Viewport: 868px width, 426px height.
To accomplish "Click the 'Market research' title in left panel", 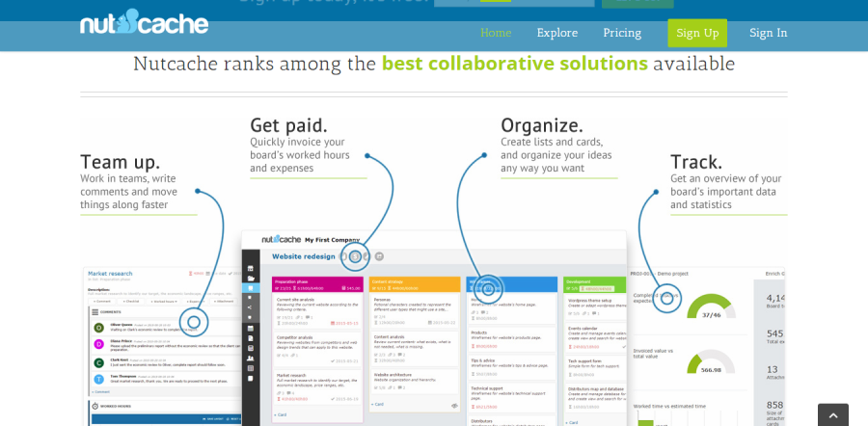I will 110,274.
